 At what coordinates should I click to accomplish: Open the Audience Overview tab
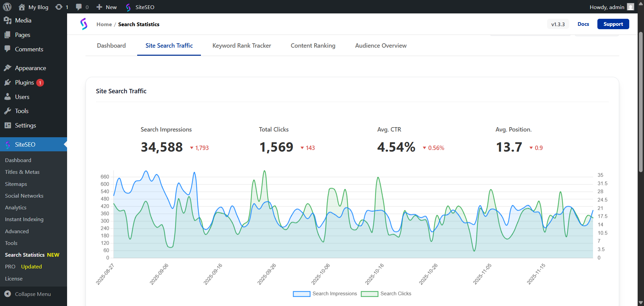[381, 45]
